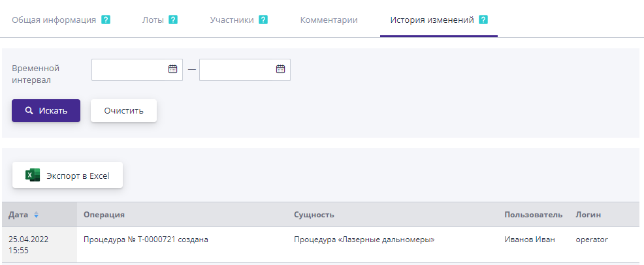Show help for История изменений tab

click(483, 20)
